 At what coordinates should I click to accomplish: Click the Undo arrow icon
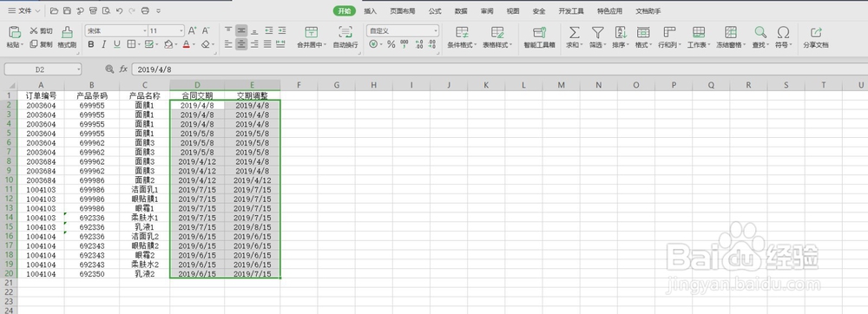point(119,10)
